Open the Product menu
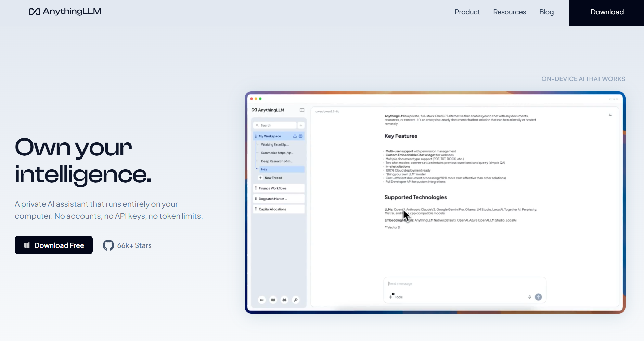644x341 pixels. (467, 12)
